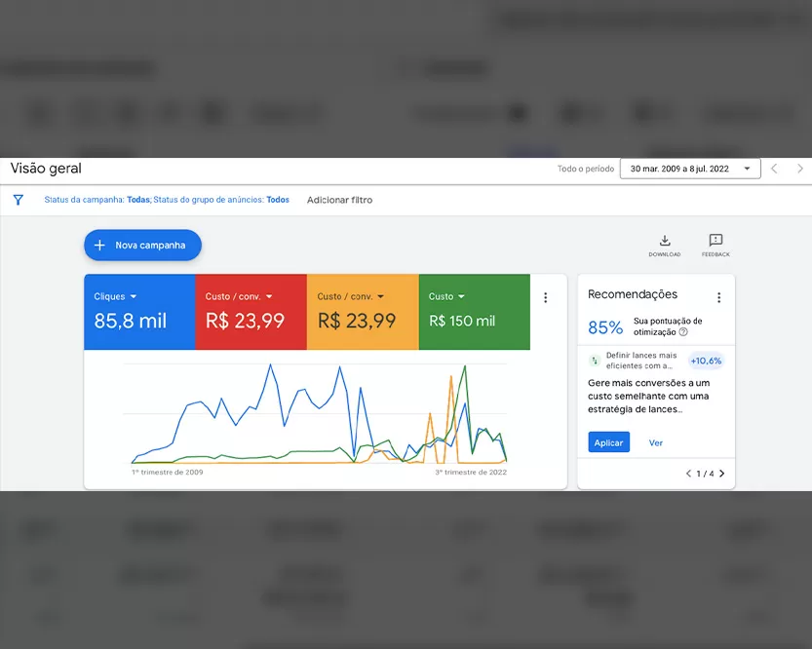Viewport: 812px width, 649px height.
Task: Show the previous recommendation
Action: coord(688,474)
